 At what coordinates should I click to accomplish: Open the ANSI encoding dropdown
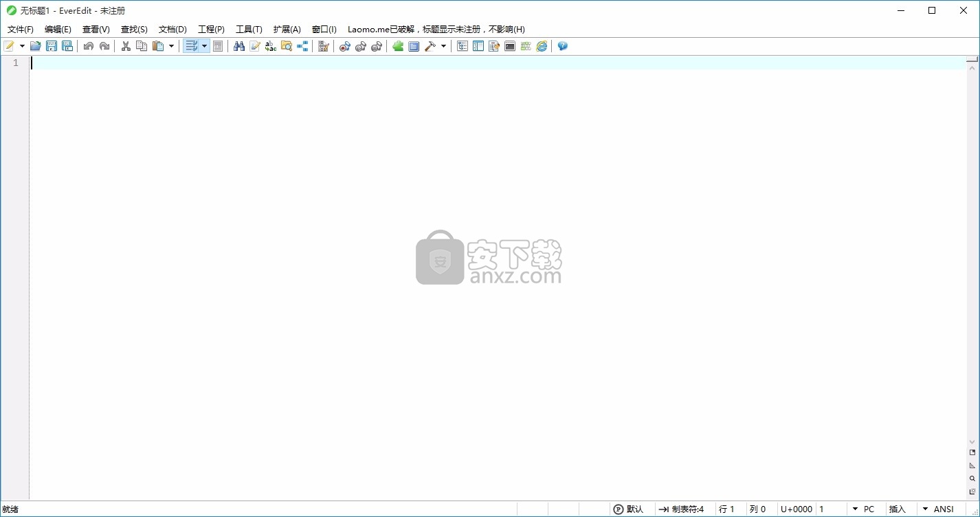(x=938, y=509)
